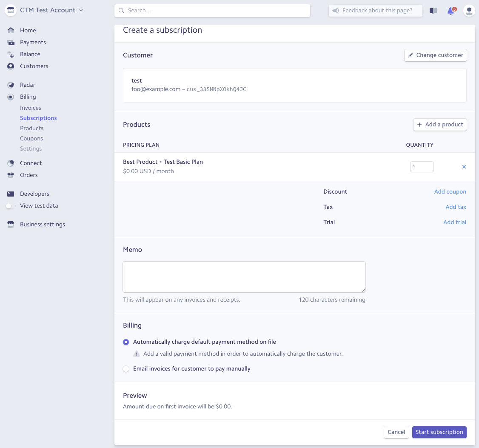Open the documentation book icon
This screenshot has height=448, width=479.
[433, 11]
